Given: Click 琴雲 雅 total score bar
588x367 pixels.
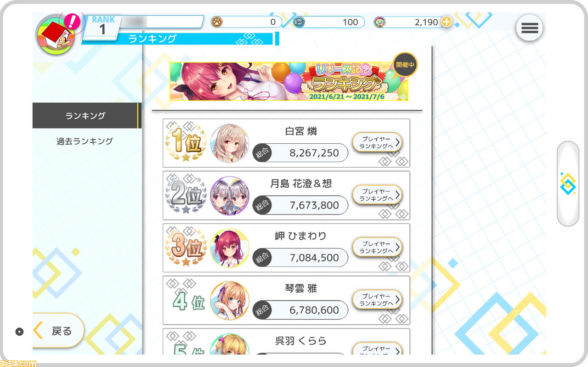Looking at the screenshot, I should (300, 310).
